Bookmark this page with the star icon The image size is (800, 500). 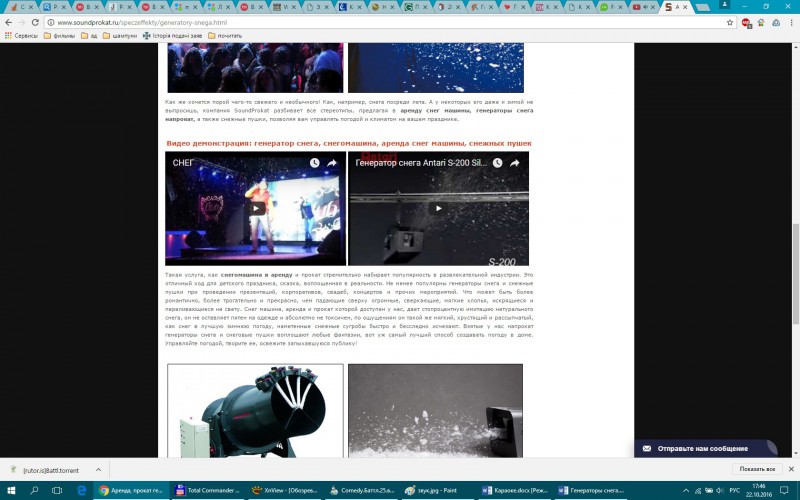pos(730,22)
